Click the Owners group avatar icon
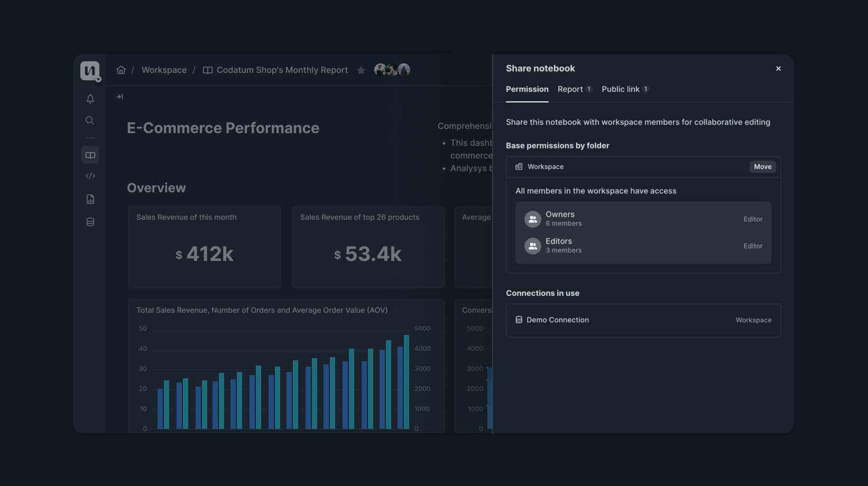The height and width of the screenshot is (486, 868). pyautogui.click(x=533, y=219)
